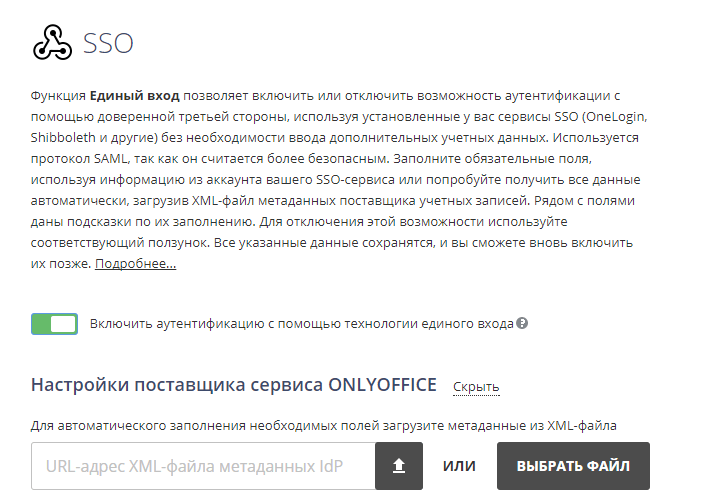Image resolution: width=706 pixels, height=503 pixels.
Task: Click the ИЛИ separator text
Action: 459,466
